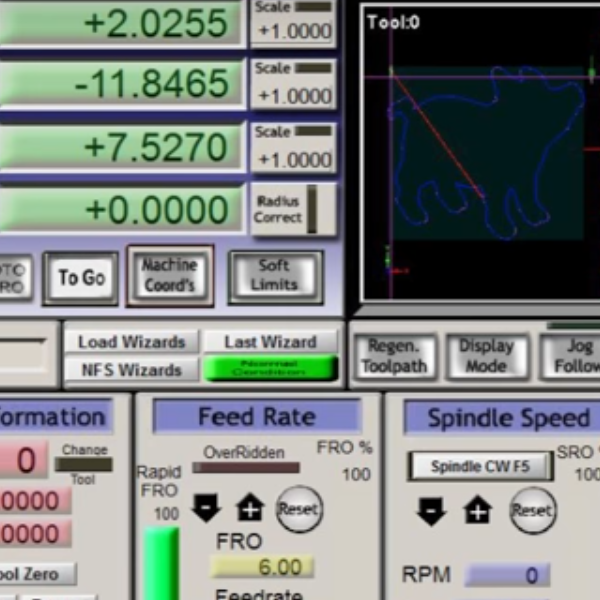Screen dimensions: 600x600
Task: Open Load Wizards
Action: (x=132, y=342)
